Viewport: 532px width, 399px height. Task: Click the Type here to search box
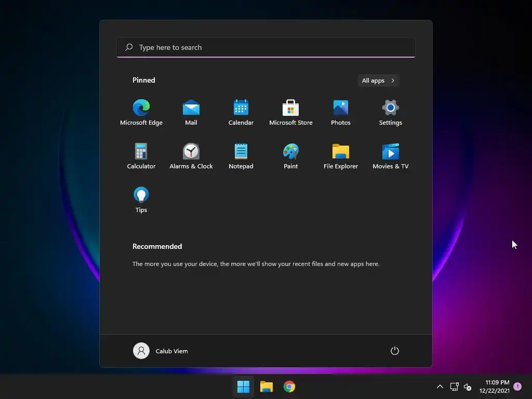266,47
